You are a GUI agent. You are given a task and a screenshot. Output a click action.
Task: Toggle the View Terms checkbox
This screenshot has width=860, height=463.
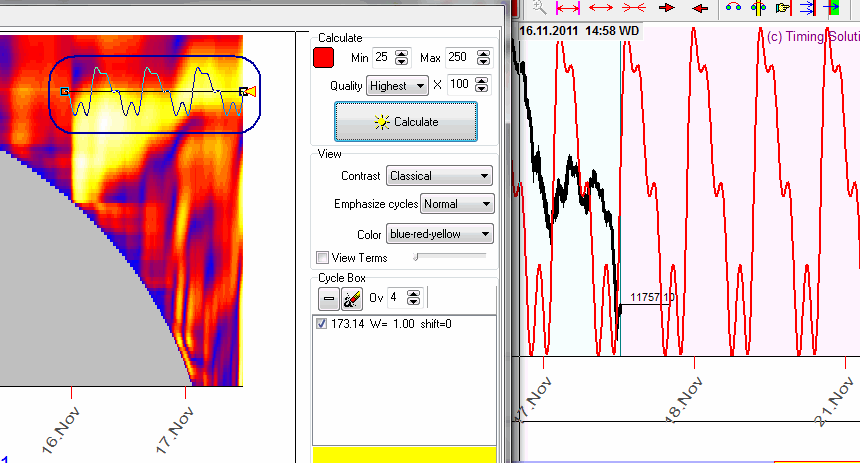click(x=322, y=257)
